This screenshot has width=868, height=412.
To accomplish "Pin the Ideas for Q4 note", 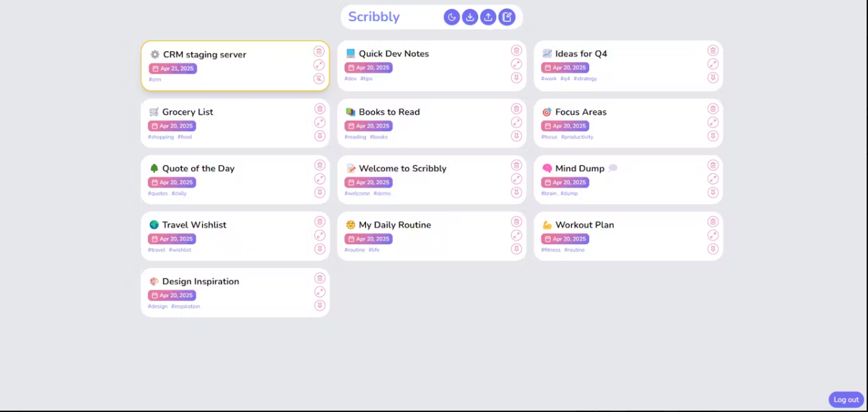I will tap(713, 78).
